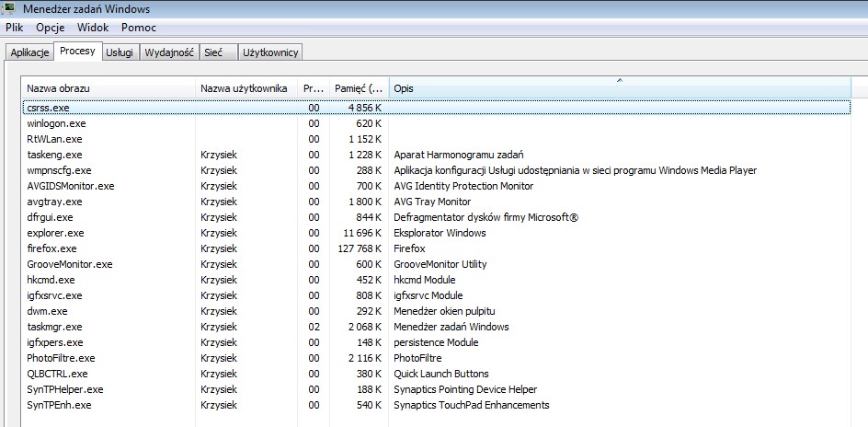The width and height of the screenshot is (868, 427).
Task: Click the 4 856 K memory value
Action: (x=365, y=108)
